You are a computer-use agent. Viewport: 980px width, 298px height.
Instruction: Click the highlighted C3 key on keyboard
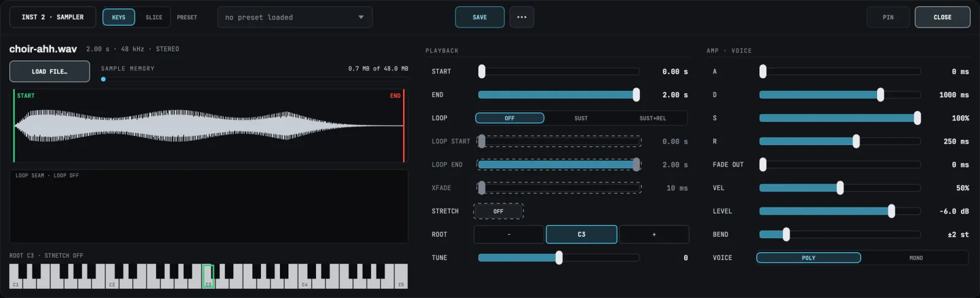[208, 277]
